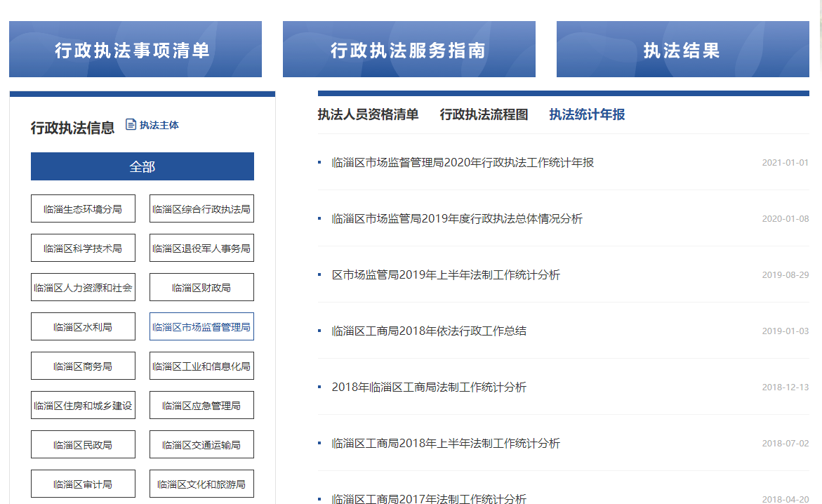The height and width of the screenshot is (504, 822).
Task: Filter by 临淄生态环境分局
Action: point(83,209)
